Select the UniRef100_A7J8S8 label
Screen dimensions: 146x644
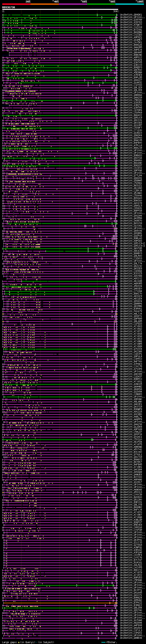[x=131, y=334]
